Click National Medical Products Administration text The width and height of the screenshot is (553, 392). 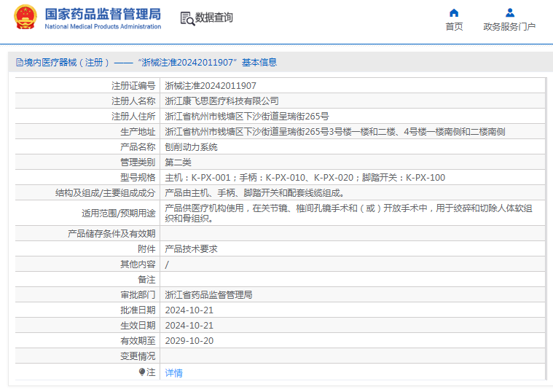(x=103, y=27)
